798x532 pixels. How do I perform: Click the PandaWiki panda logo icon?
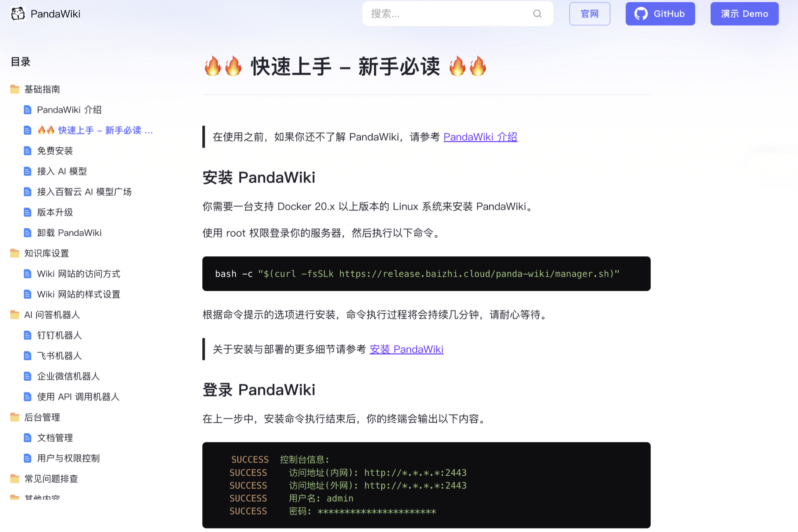[x=17, y=14]
